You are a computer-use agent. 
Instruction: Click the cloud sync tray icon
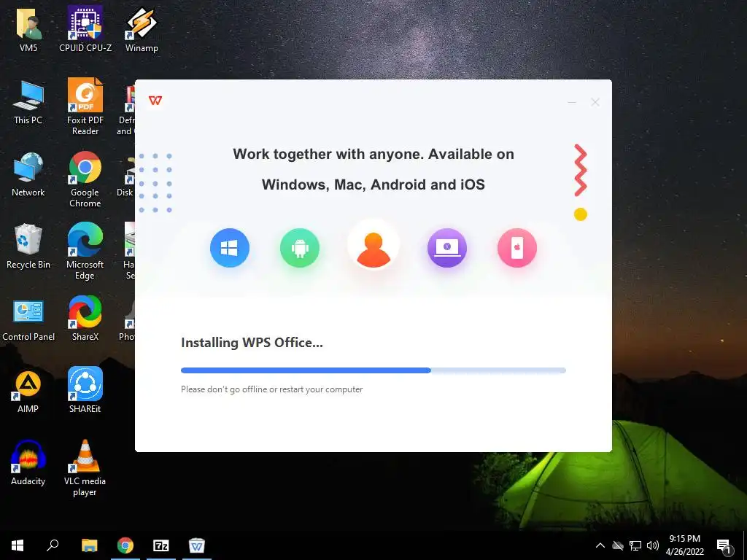pos(618,545)
